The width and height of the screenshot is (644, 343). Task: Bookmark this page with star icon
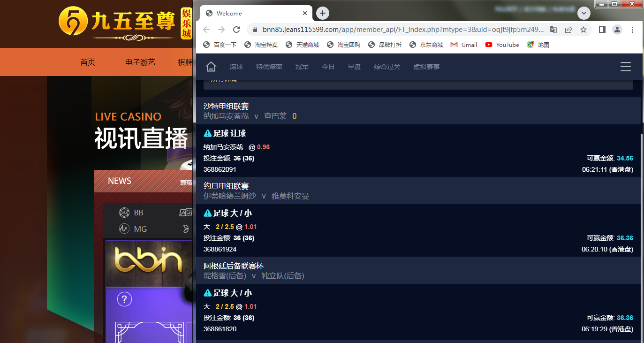pos(583,30)
